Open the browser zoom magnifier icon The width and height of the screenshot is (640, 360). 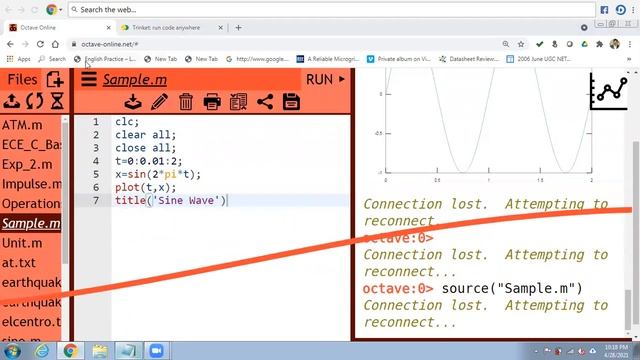click(506, 44)
